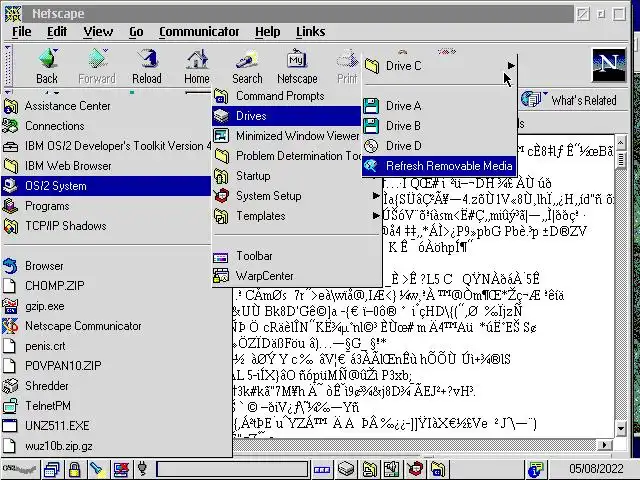
Task: Open CHOMP.ZIP file
Action: (x=116, y=286)
